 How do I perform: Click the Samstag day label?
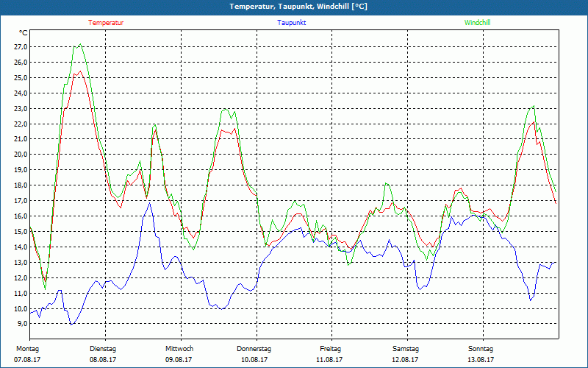pos(406,349)
